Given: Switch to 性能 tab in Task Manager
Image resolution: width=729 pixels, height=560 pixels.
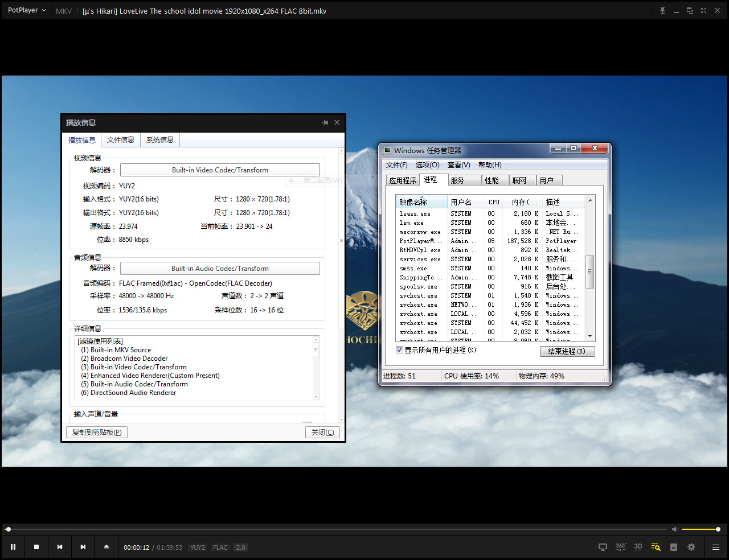Looking at the screenshot, I should [x=494, y=180].
